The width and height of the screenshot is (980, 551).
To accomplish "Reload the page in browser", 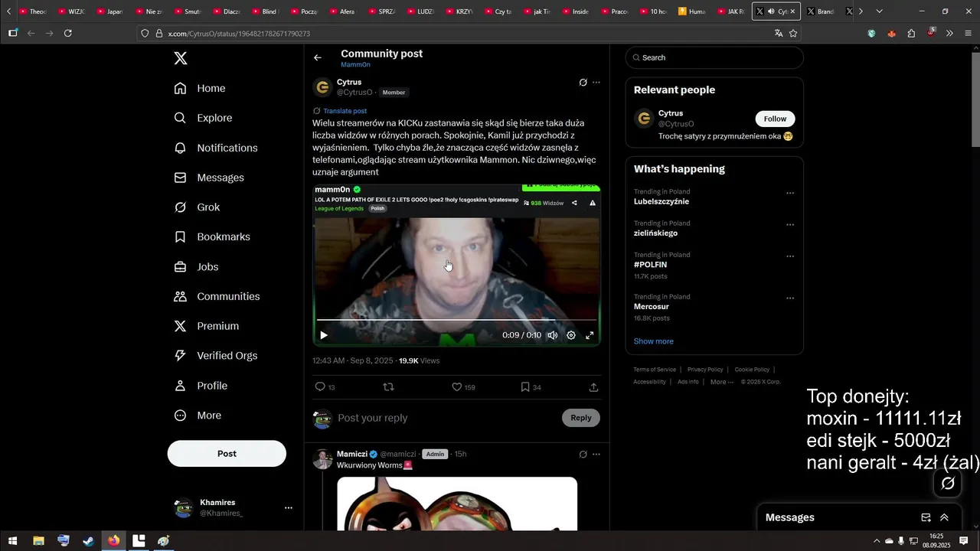I will pos(68,33).
